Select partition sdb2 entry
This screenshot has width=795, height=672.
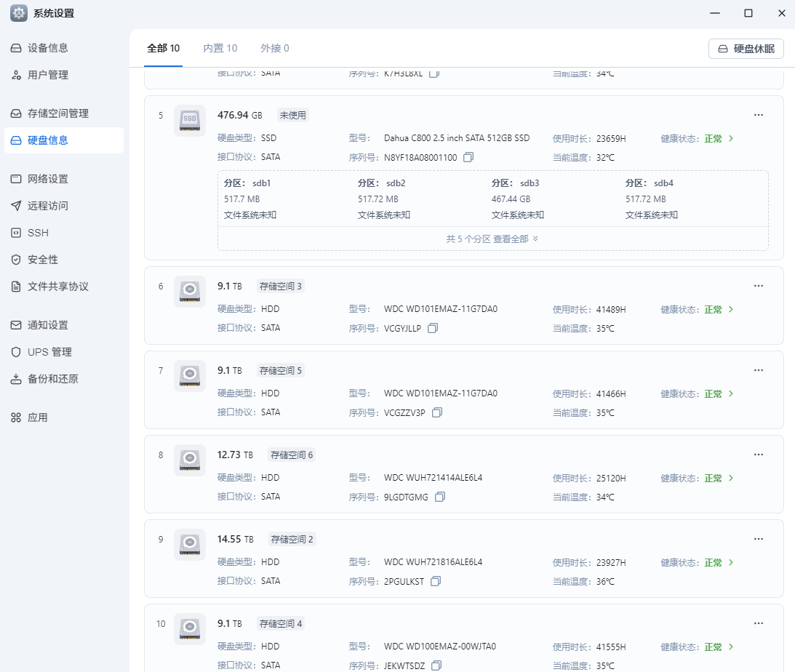(x=384, y=199)
